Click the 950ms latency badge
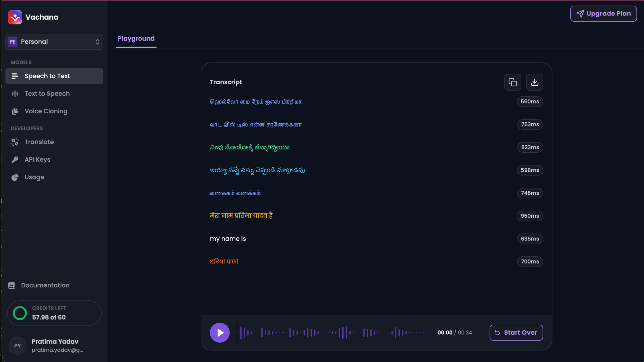 pos(530,216)
